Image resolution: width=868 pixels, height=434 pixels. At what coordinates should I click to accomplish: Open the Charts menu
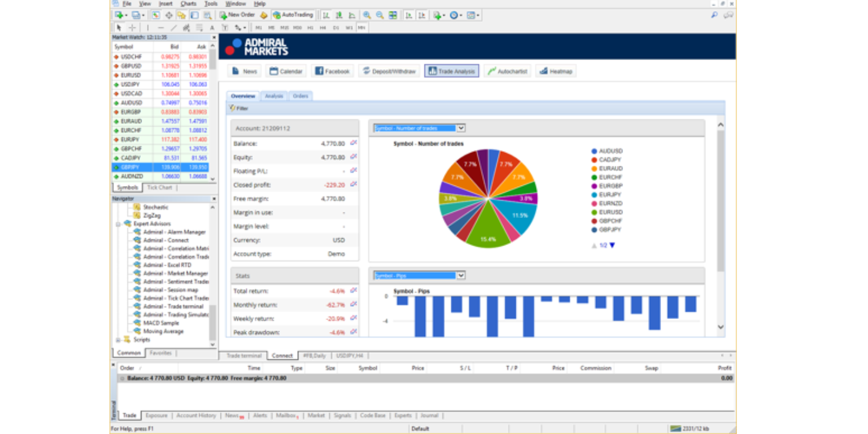coord(189,4)
